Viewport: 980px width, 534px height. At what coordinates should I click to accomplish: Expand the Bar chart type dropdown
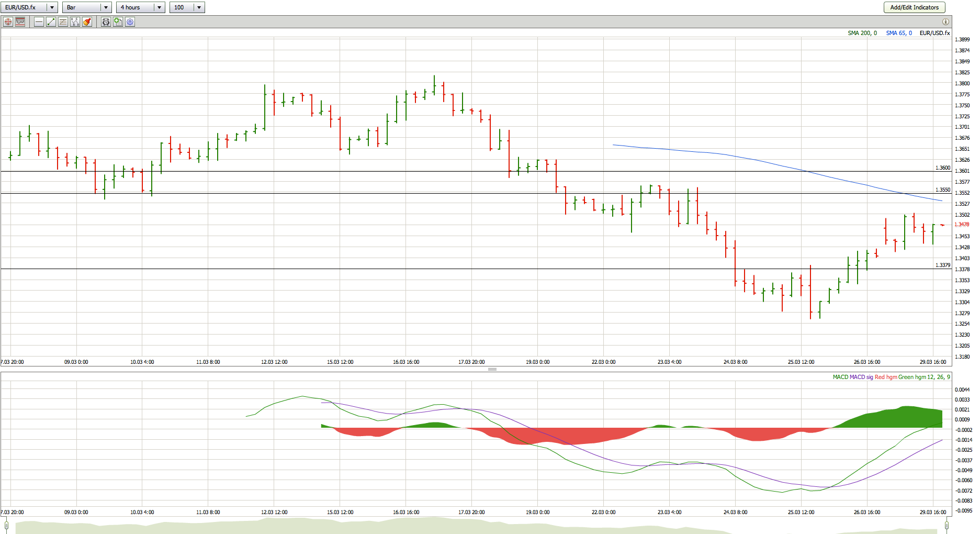coord(106,7)
